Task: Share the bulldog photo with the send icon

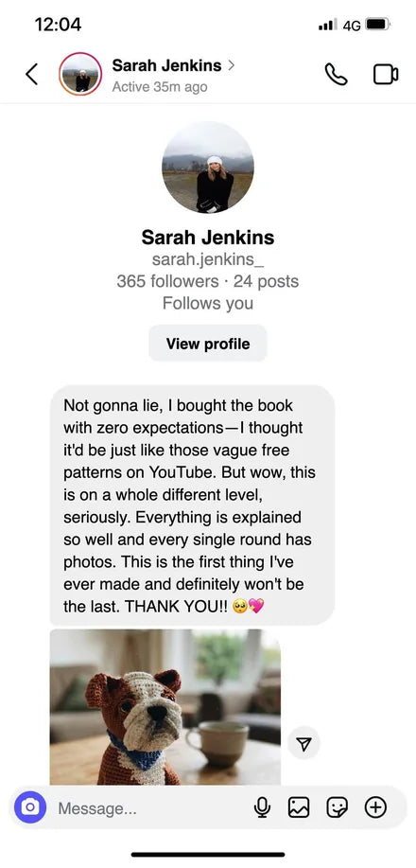Action: tap(303, 745)
